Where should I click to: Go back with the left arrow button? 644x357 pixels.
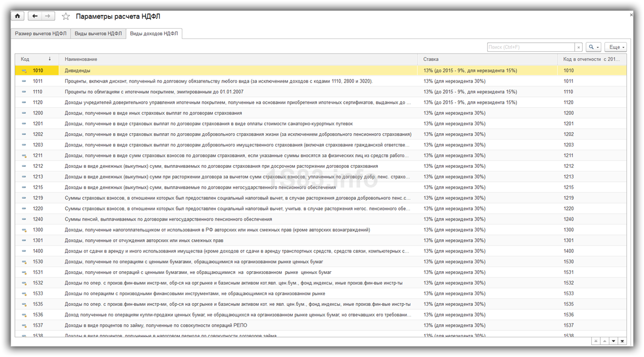tap(35, 16)
